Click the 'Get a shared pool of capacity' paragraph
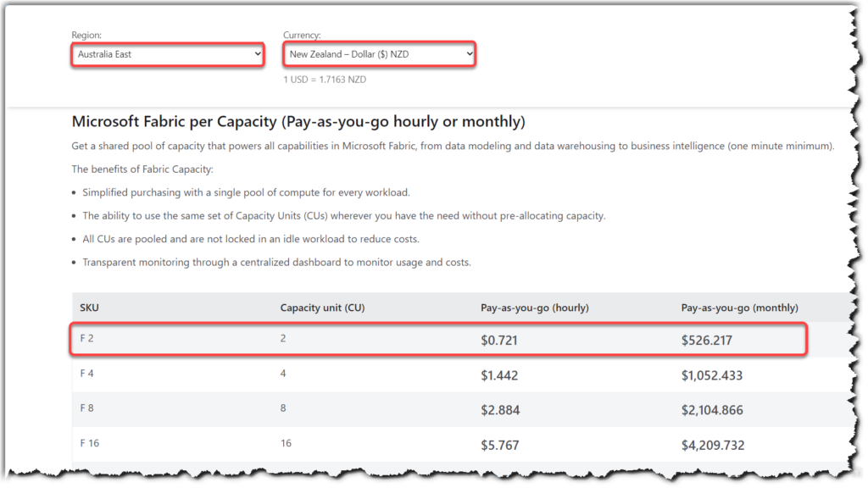Viewport: 868px width, 488px height. pos(453,146)
